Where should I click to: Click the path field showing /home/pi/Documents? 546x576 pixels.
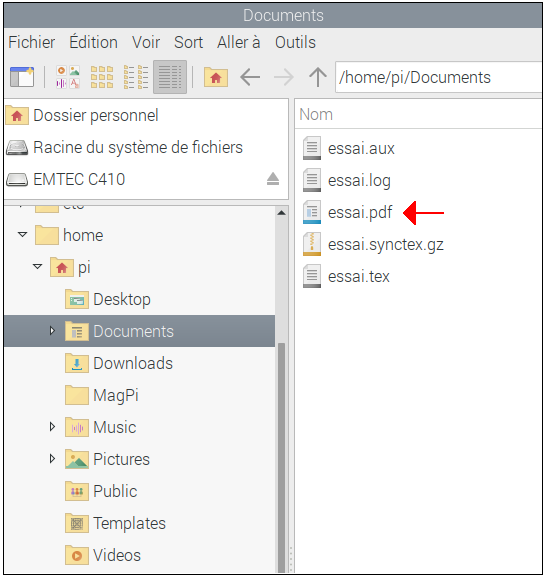[438, 77]
